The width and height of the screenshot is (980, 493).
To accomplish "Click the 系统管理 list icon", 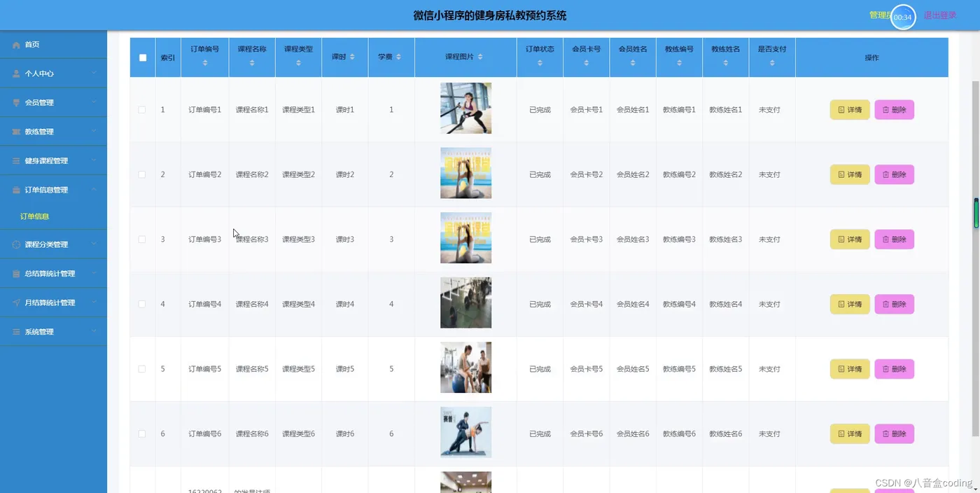I will tap(16, 332).
